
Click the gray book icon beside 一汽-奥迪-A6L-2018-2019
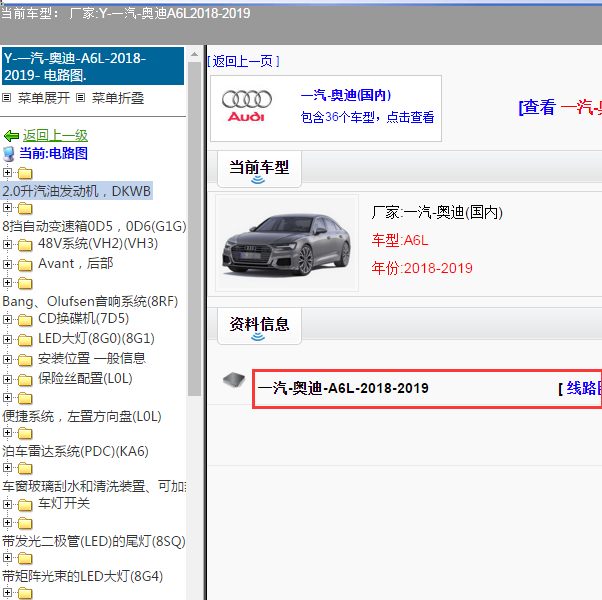coord(234,380)
